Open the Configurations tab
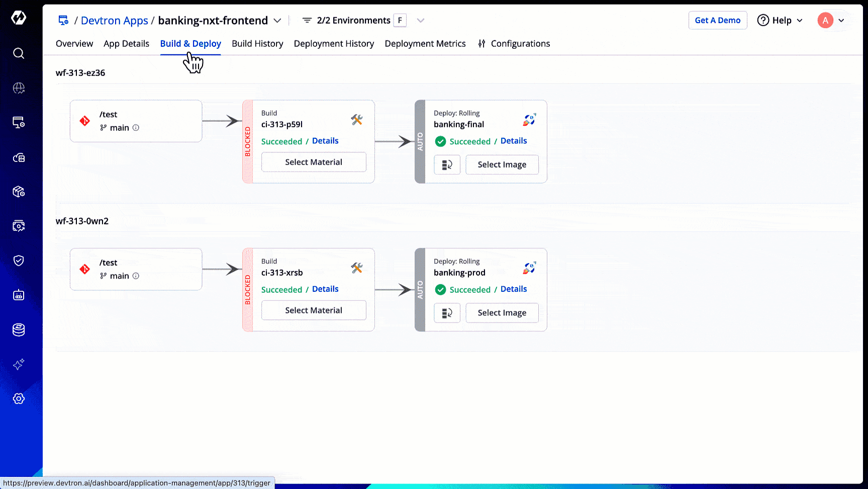 coord(514,44)
